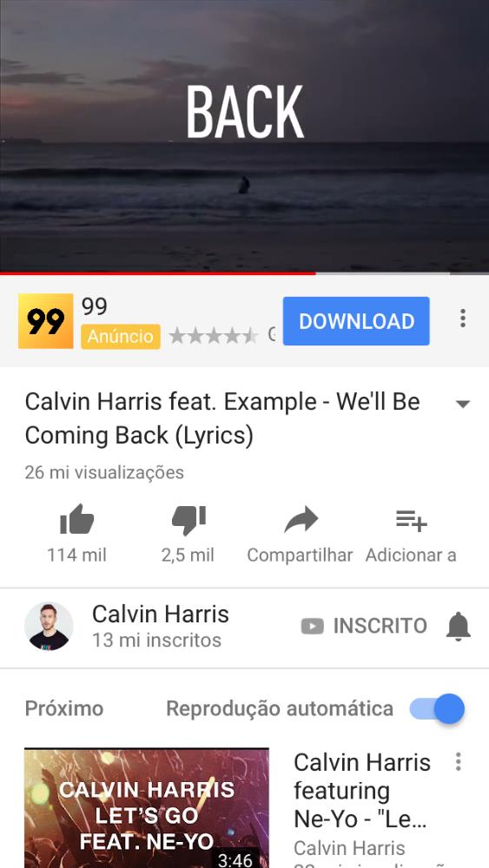Toggle Reprodução automática autoplay switch

click(437, 708)
